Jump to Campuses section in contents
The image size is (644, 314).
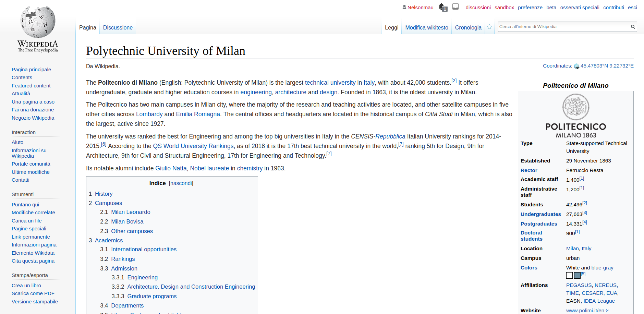tap(108, 203)
